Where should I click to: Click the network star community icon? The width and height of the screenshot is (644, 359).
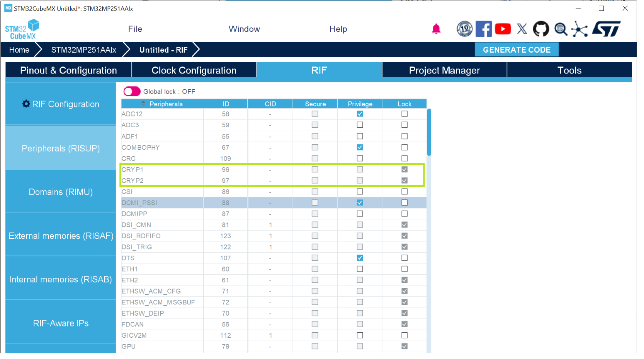579,29
